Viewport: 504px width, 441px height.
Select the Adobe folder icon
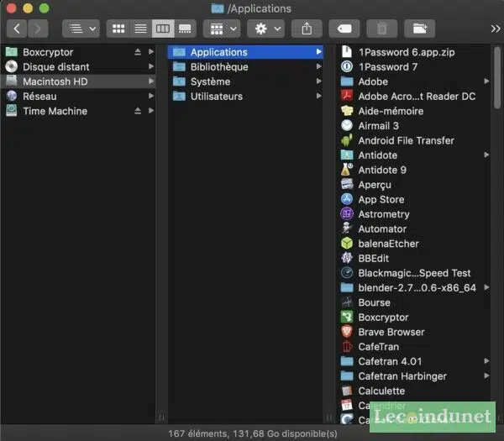(x=347, y=81)
